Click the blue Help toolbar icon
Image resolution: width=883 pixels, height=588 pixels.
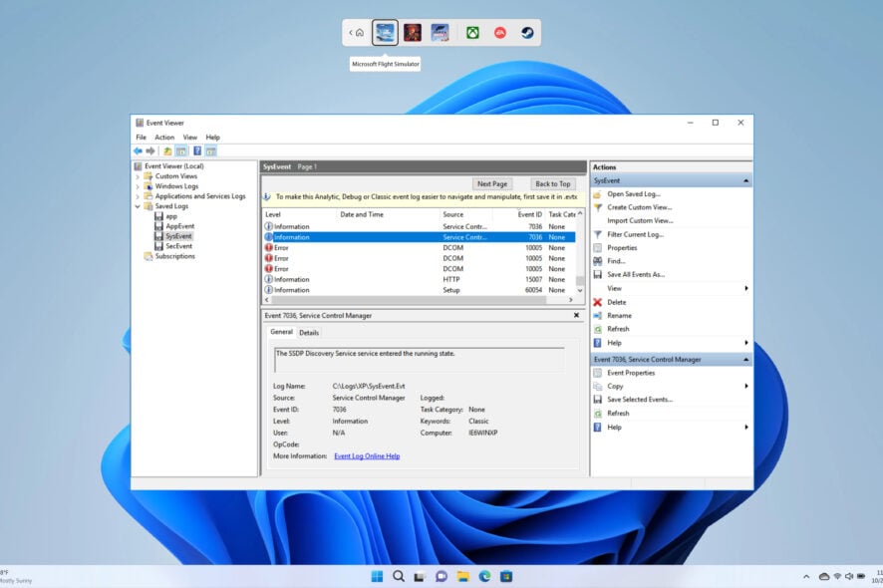197,150
